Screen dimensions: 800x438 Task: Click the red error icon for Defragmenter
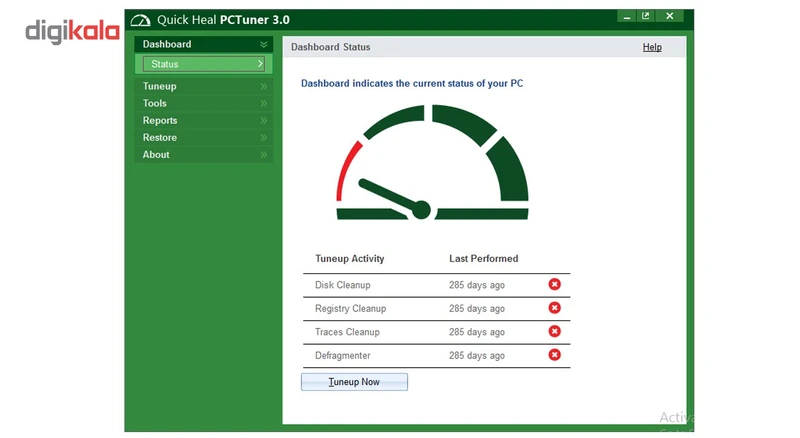pos(555,354)
